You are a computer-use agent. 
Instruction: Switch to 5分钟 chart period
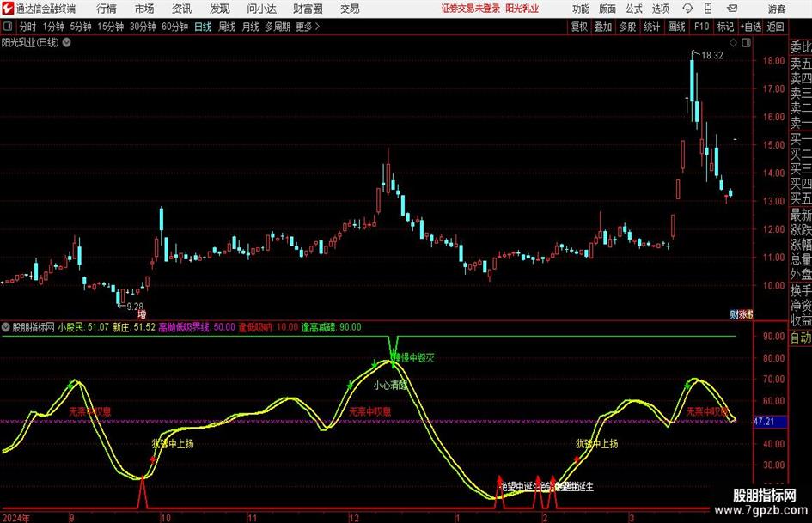tap(80, 27)
